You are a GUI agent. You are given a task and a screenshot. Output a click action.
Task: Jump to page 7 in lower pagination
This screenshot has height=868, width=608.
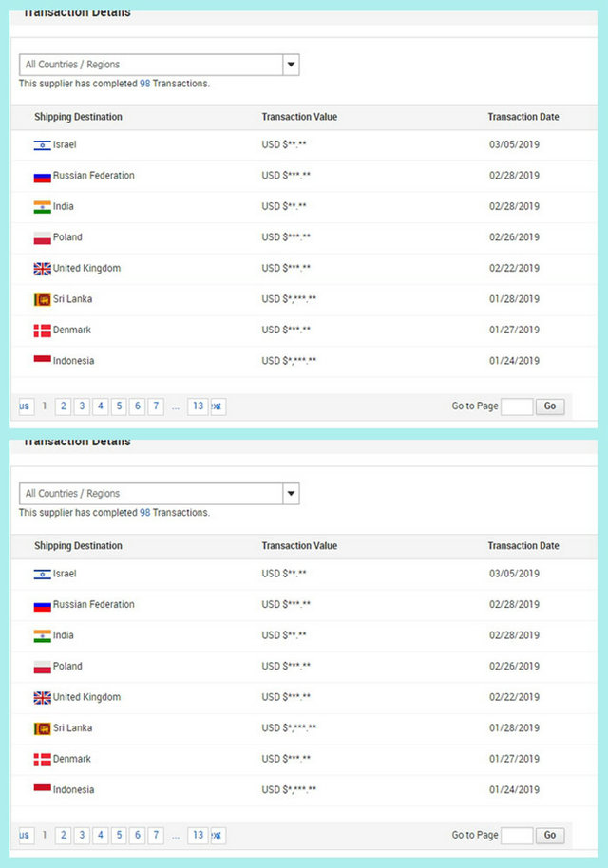pyautogui.click(x=156, y=836)
